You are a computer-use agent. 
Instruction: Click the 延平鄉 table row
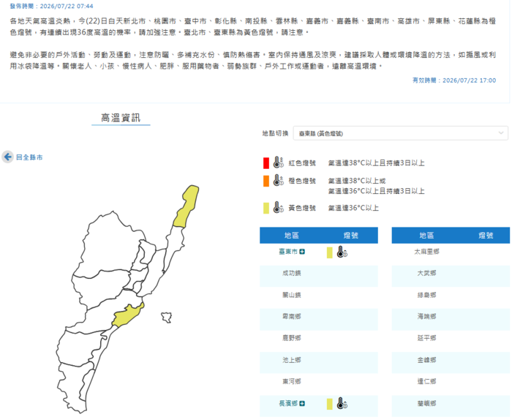coord(451,341)
